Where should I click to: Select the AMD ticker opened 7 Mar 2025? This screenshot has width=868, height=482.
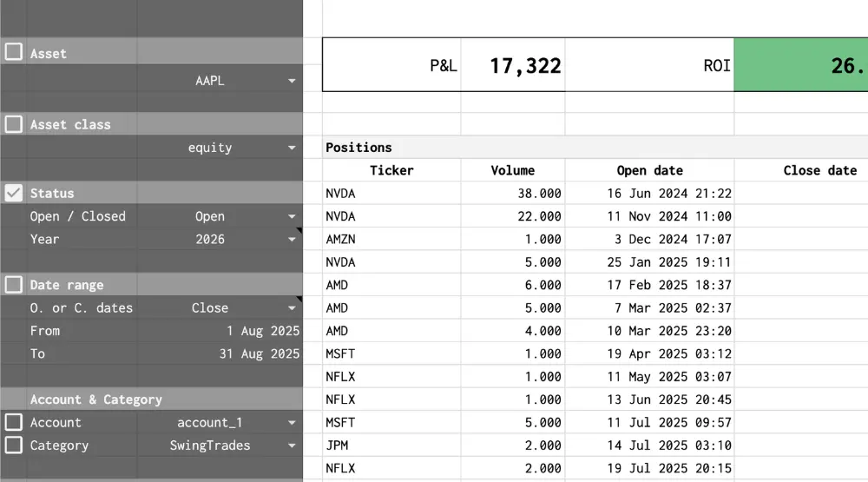click(391, 307)
